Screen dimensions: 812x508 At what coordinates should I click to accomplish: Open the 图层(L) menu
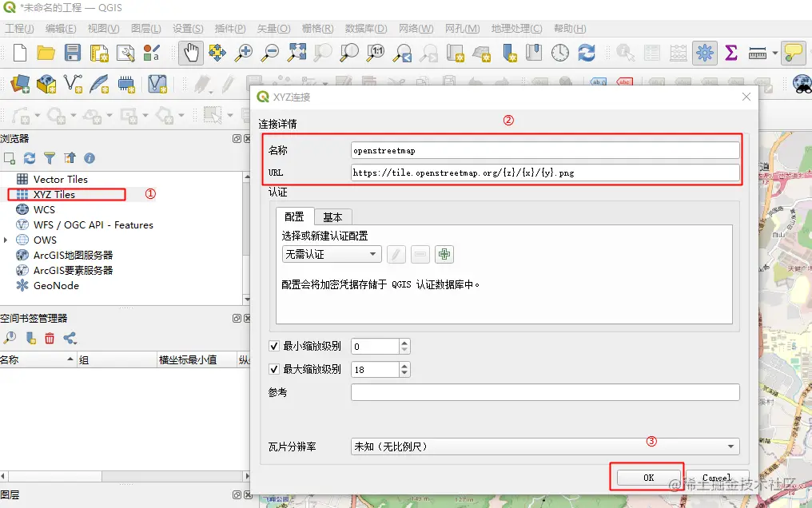[146, 29]
